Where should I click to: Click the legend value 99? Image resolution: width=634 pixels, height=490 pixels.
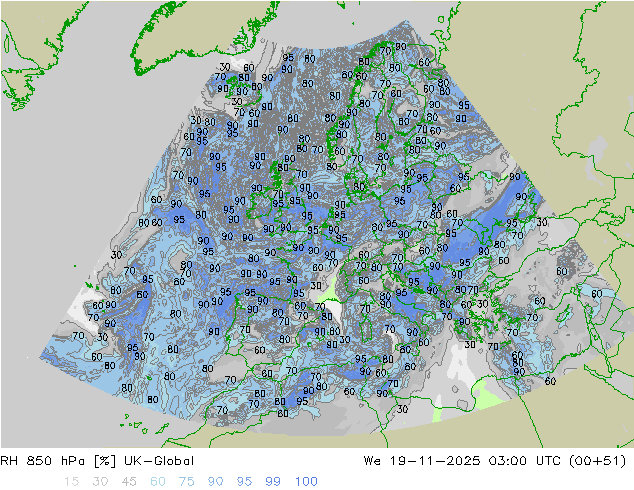tap(273, 481)
